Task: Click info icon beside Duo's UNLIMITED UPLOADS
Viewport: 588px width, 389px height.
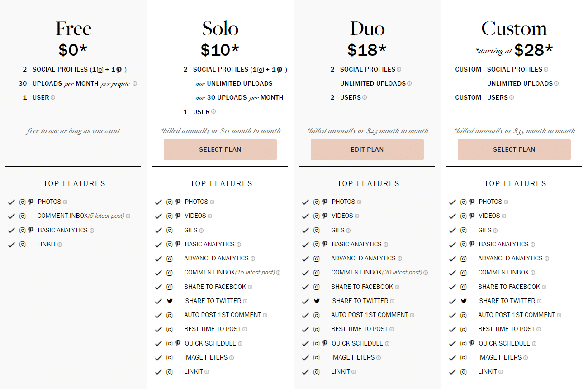Action: click(x=409, y=83)
